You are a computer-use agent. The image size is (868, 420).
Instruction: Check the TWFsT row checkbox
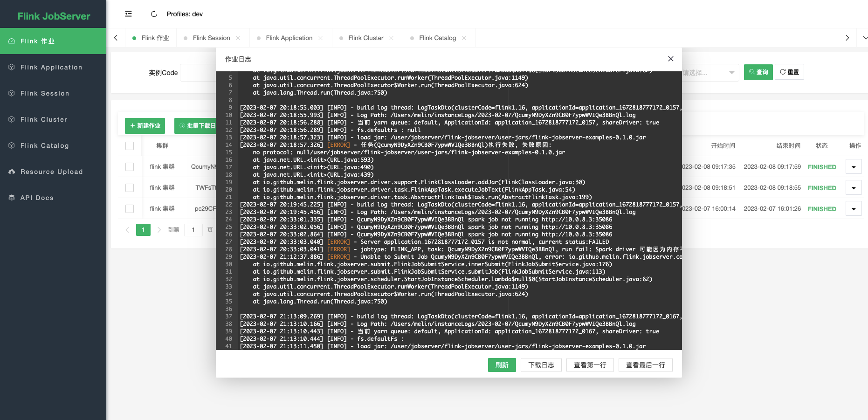point(130,188)
